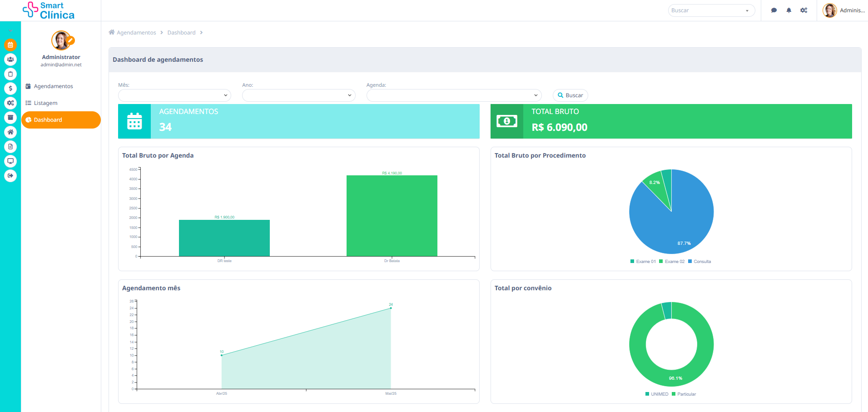Open the reports document icon in sidebar
This screenshot has height=412, width=868.
[x=10, y=147]
